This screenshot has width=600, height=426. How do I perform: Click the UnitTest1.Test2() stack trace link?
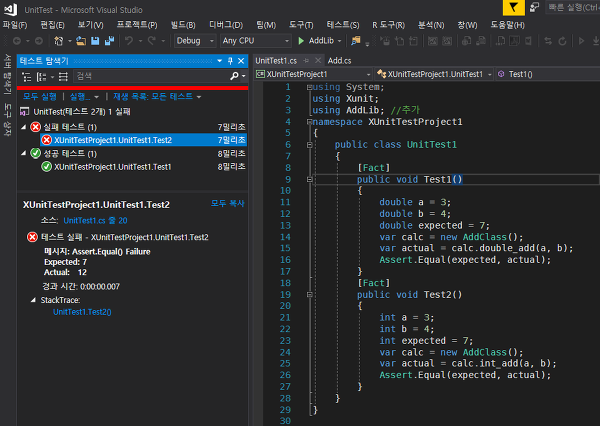(82, 312)
